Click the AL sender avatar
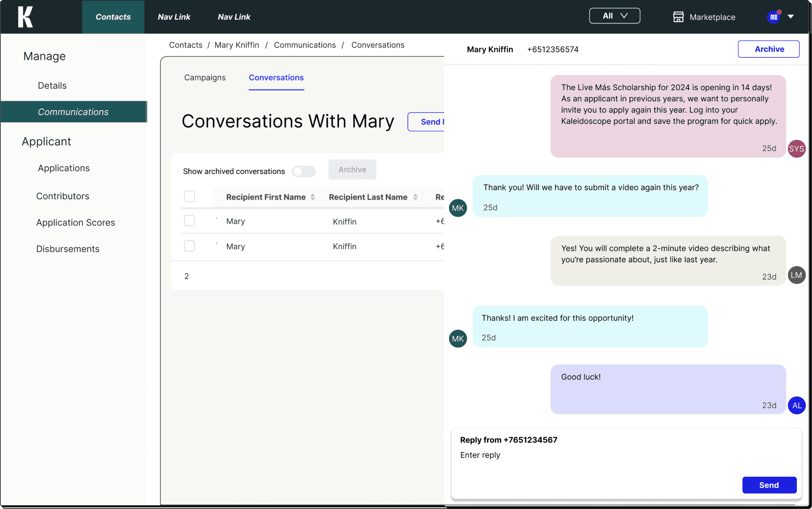The width and height of the screenshot is (812, 509). [x=796, y=406]
